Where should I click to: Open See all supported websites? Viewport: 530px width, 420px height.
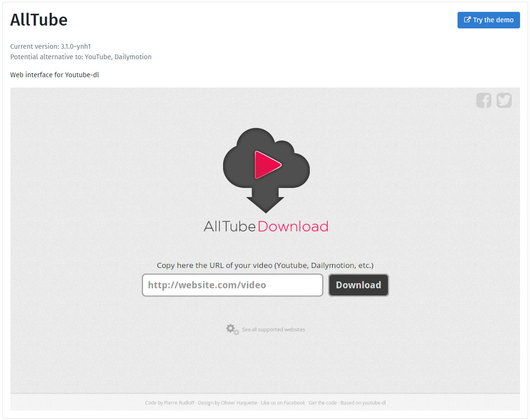tap(273, 329)
